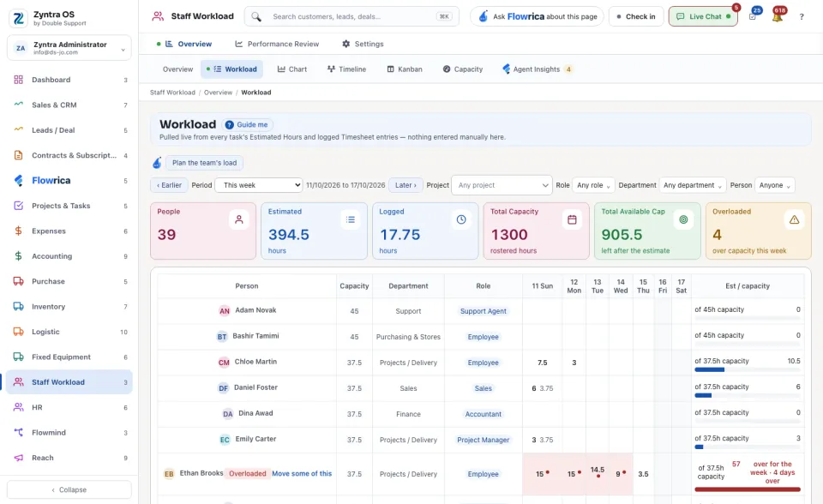
Task: Click the person icon in People card
Action: (x=239, y=219)
